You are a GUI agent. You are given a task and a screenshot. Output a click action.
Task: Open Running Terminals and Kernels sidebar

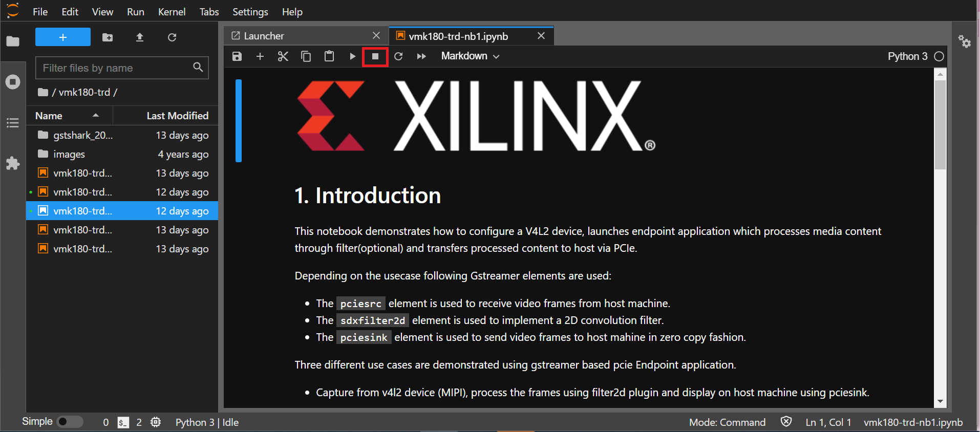pos(13,82)
